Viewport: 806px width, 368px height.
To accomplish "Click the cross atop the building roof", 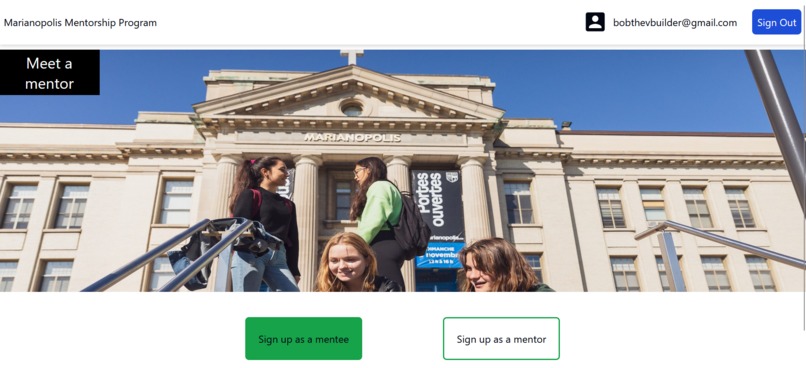I will [x=352, y=57].
